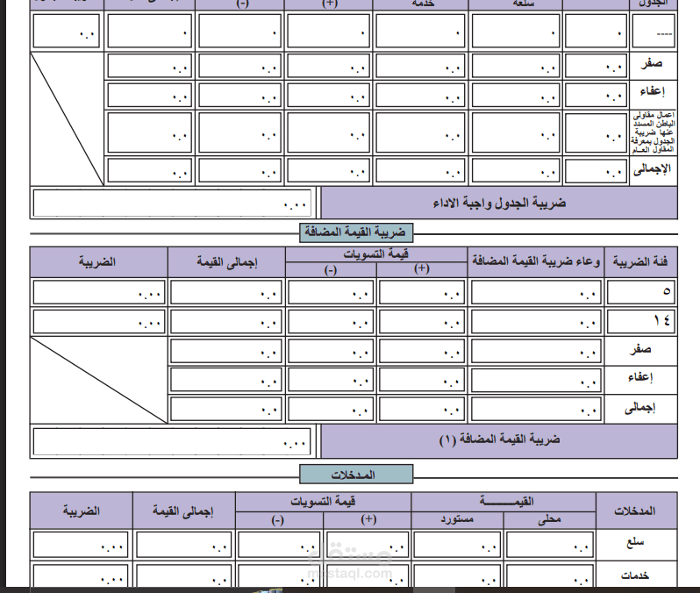This screenshot has height=593, width=700.
Task: Click the خدمة field in the schedule صفر row
Action: (420, 66)
